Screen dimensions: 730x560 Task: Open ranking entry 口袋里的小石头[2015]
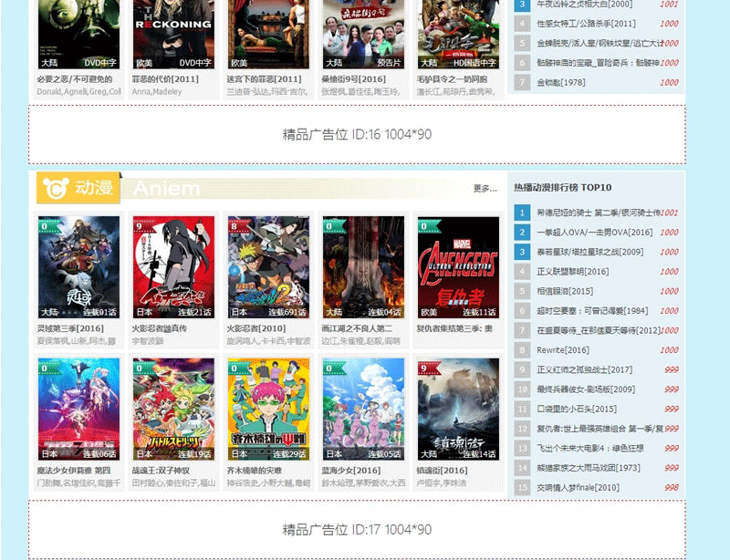577,409
